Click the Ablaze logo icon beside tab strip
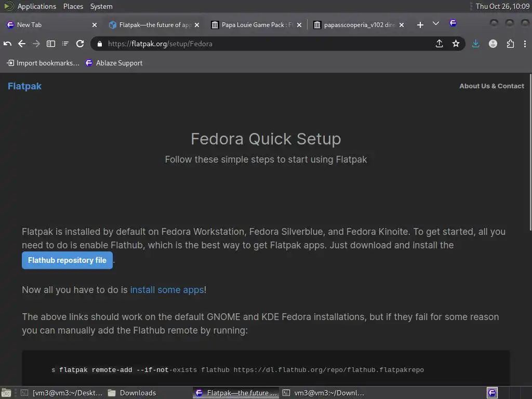The height and width of the screenshot is (399, 532). point(453,23)
